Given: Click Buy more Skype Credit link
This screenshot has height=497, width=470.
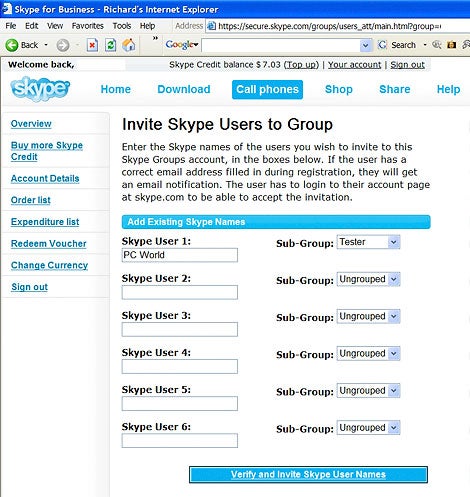Looking at the screenshot, I should coord(47,151).
